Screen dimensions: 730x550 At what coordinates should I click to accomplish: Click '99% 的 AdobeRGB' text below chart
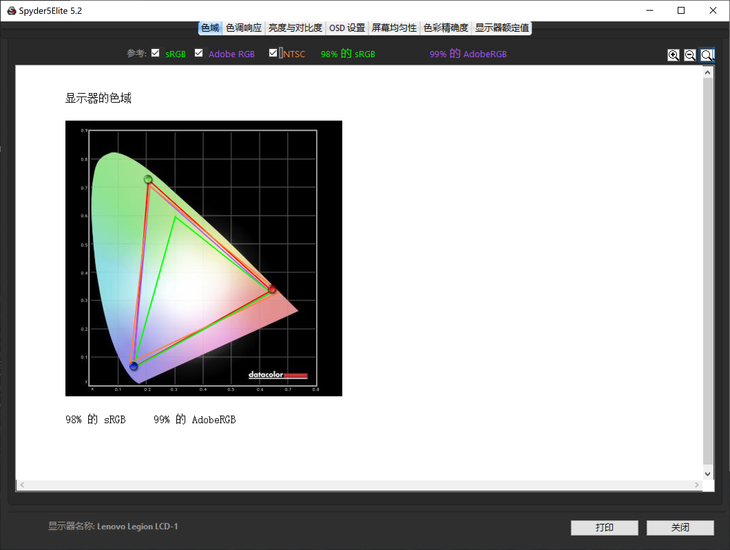[x=195, y=420]
